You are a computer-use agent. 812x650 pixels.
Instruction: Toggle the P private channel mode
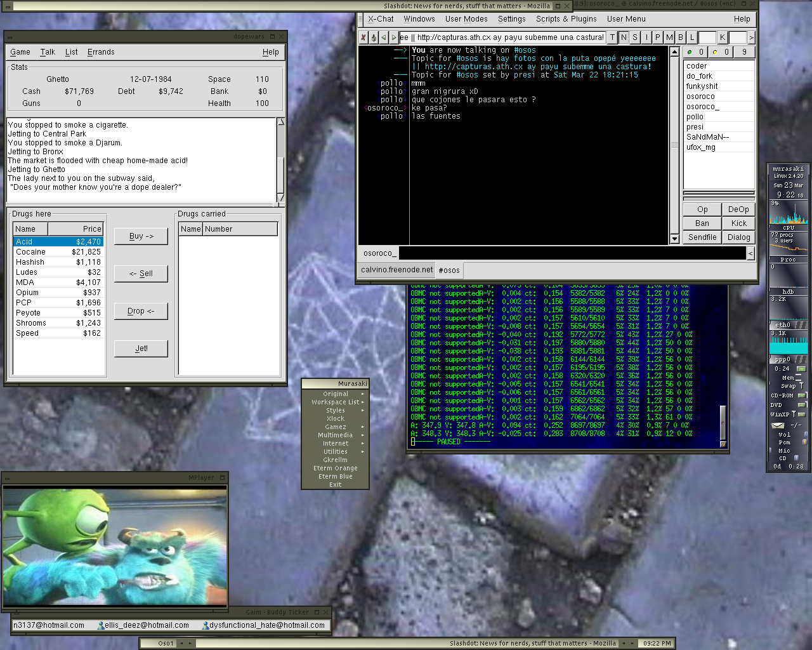658,37
